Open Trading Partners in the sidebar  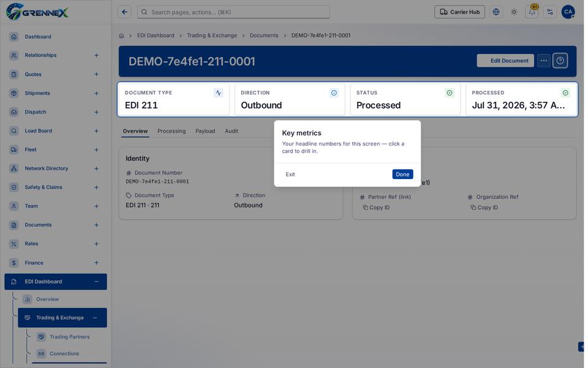[x=69, y=337]
